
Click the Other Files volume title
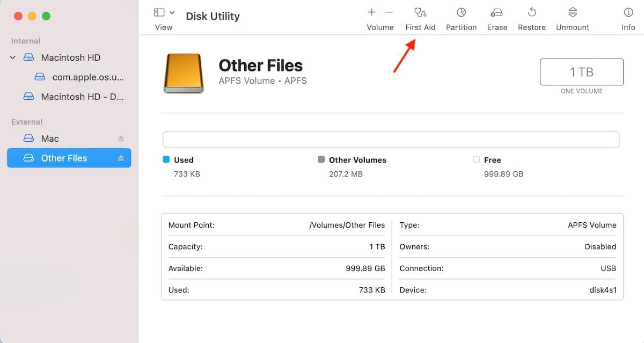[260, 65]
